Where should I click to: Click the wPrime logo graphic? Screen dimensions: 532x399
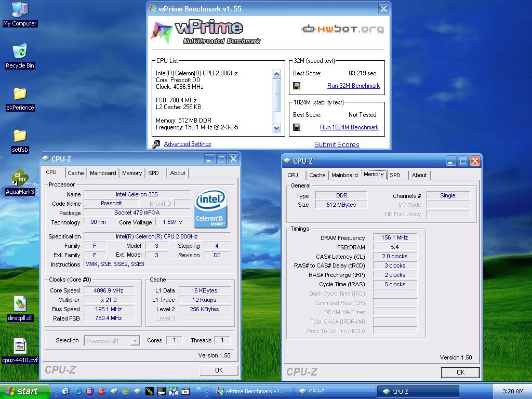click(206, 32)
